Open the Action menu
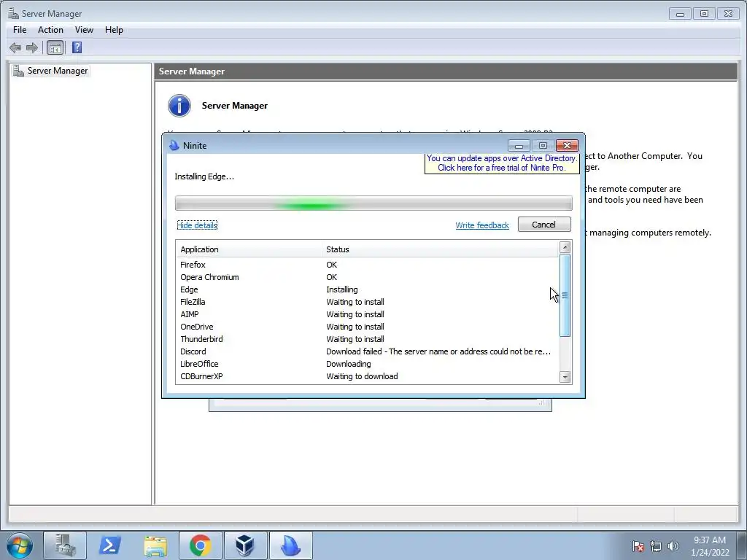This screenshot has width=747, height=560. [x=50, y=29]
